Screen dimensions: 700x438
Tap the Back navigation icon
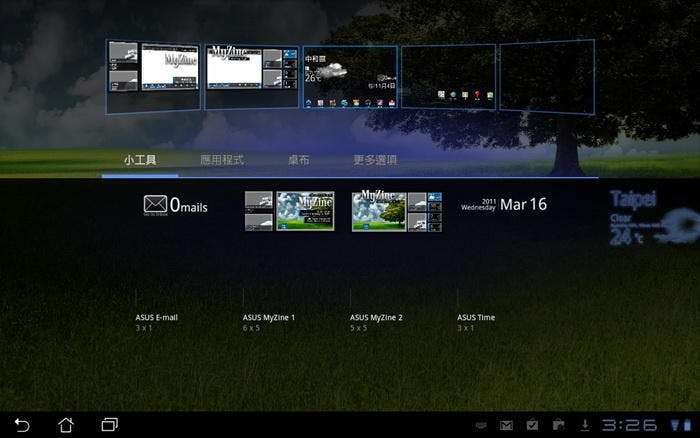coord(22,425)
